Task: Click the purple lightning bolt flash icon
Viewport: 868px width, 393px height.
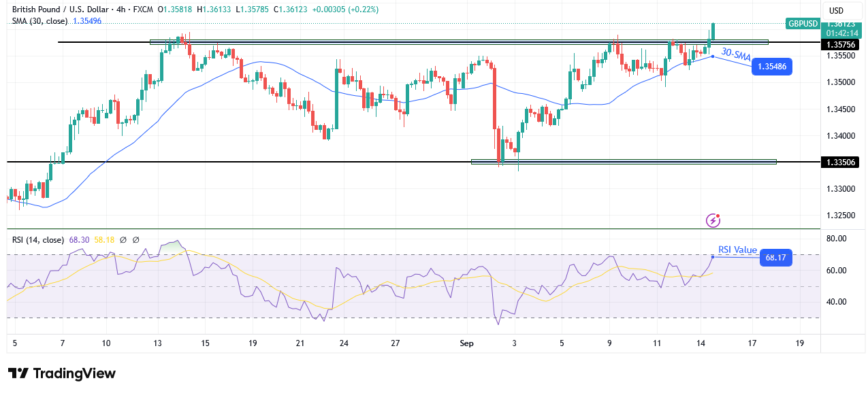Action: click(712, 220)
